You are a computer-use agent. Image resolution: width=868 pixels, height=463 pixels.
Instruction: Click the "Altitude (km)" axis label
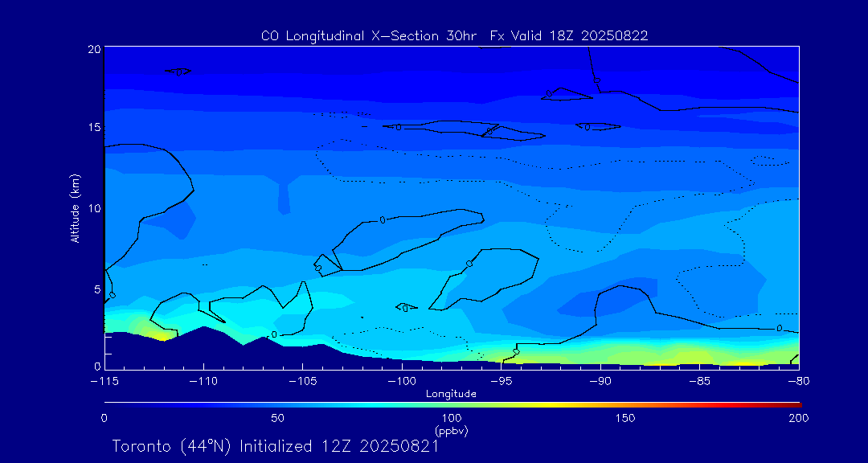point(75,207)
